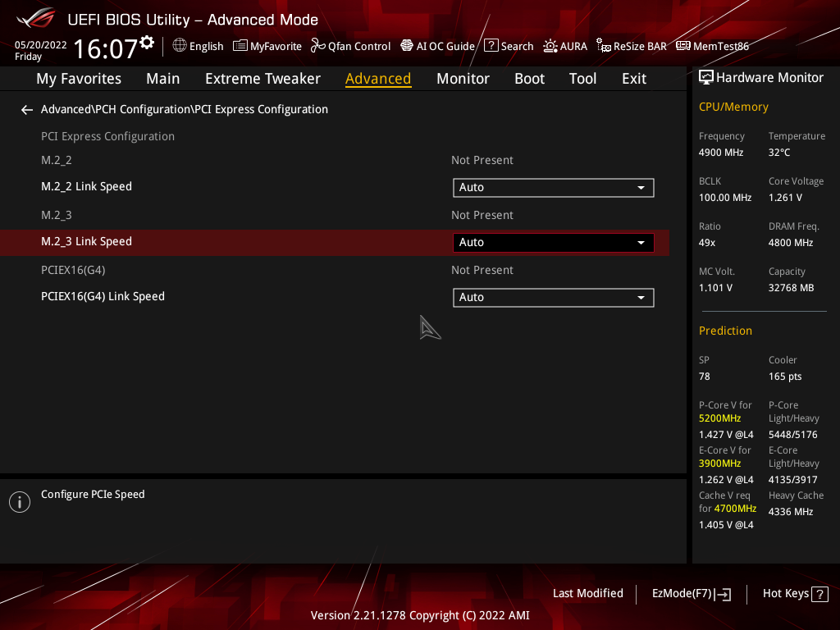Viewport: 840px width, 630px height.
Task: Launch MemTest86 icon
Action: [683, 46]
